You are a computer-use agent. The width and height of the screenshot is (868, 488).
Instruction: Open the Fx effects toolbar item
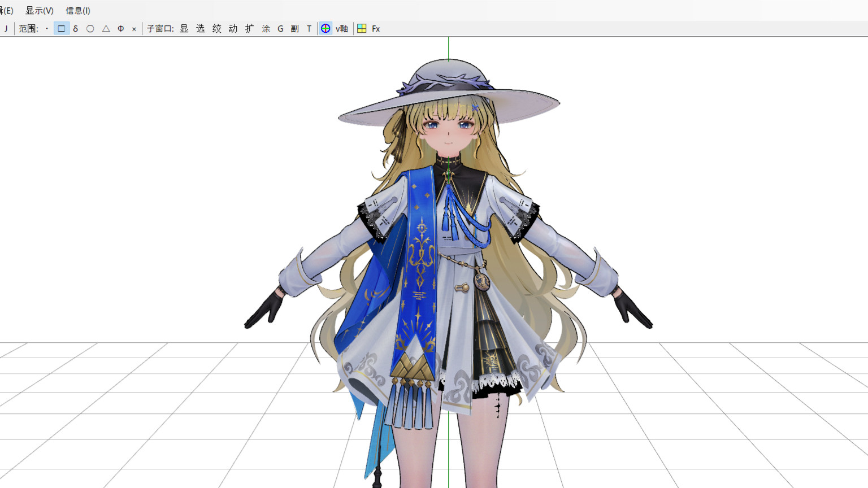(376, 29)
